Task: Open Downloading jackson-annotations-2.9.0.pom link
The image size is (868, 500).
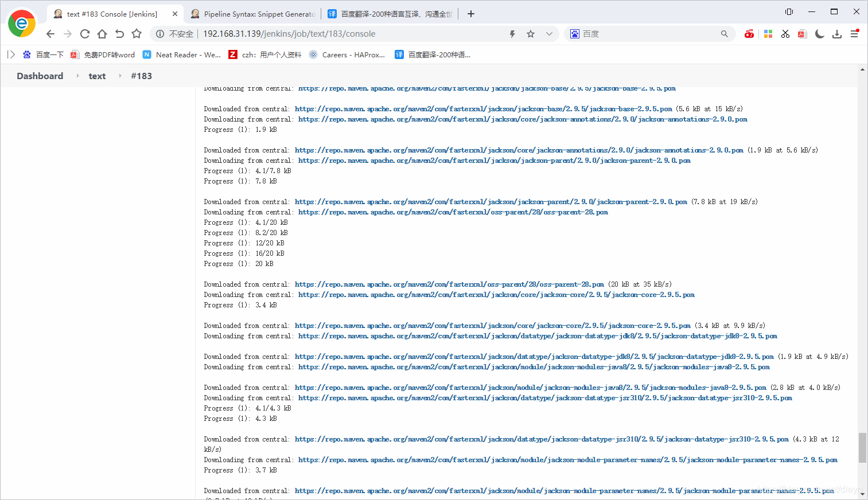Action: pyautogui.click(x=523, y=119)
